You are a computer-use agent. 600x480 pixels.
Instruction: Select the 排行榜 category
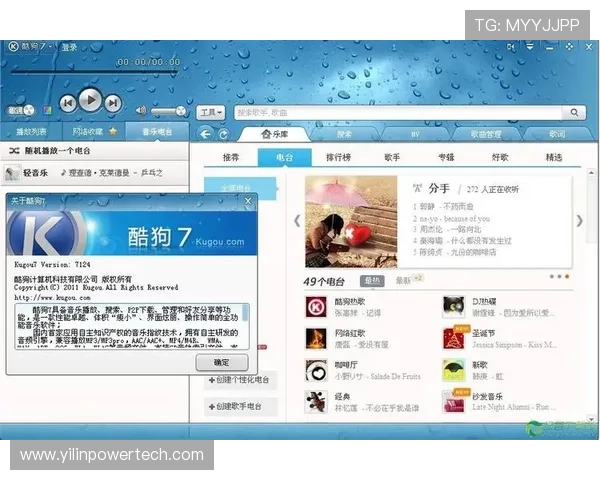pos(338,157)
